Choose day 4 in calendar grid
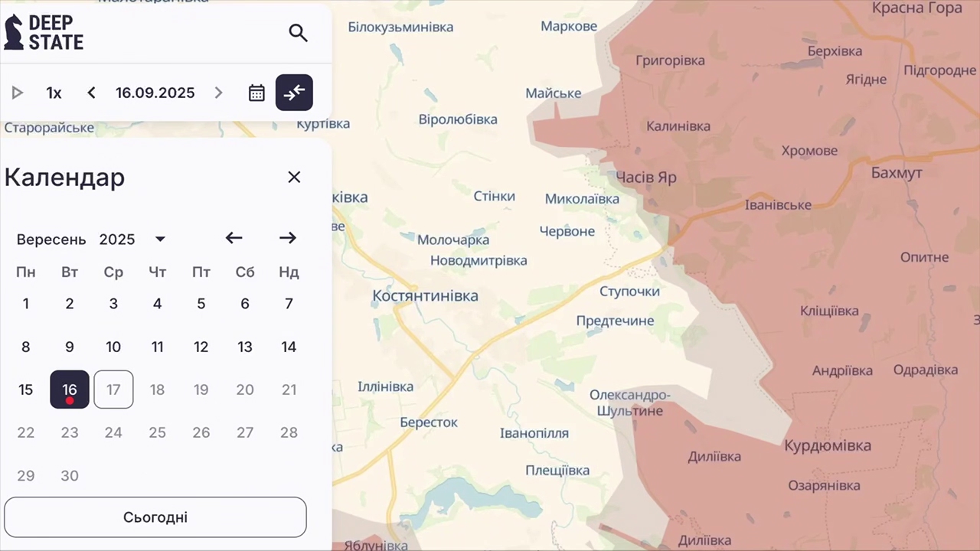The height and width of the screenshot is (551, 980). click(157, 304)
